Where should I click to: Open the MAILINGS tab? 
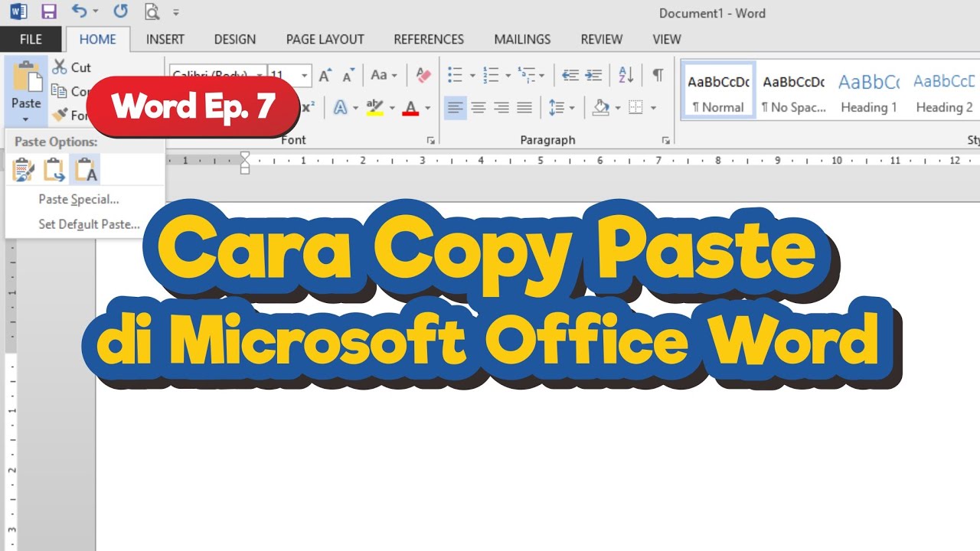point(522,39)
